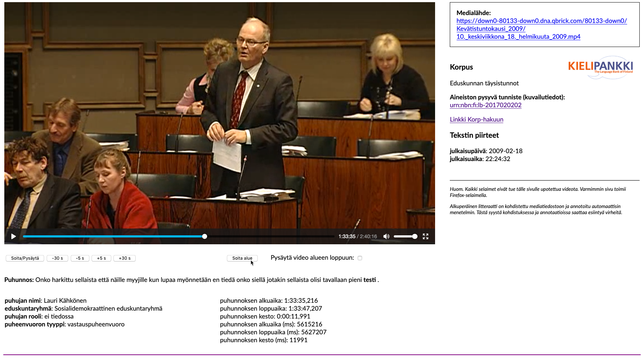Click the video progress bar handle
The height and width of the screenshot is (363, 644).
(205, 236)
